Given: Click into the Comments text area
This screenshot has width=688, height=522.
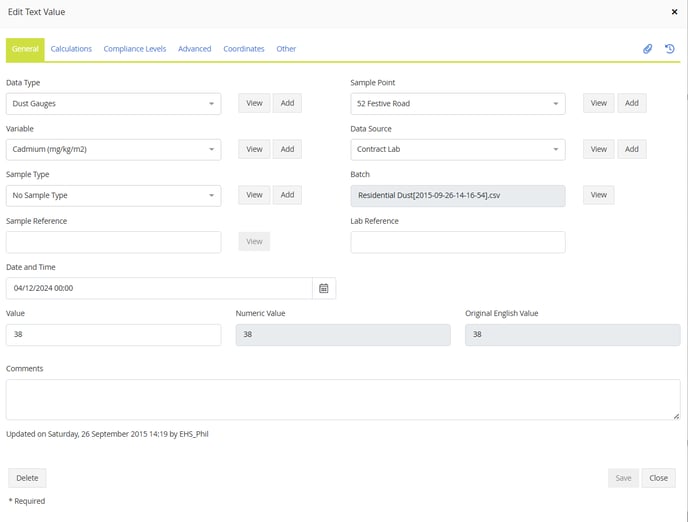Looking at the screenshot, I should [343, 399].
